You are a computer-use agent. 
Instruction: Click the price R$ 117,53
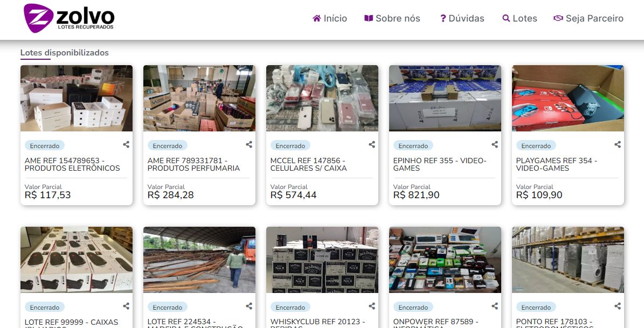[x=47, y=195]
